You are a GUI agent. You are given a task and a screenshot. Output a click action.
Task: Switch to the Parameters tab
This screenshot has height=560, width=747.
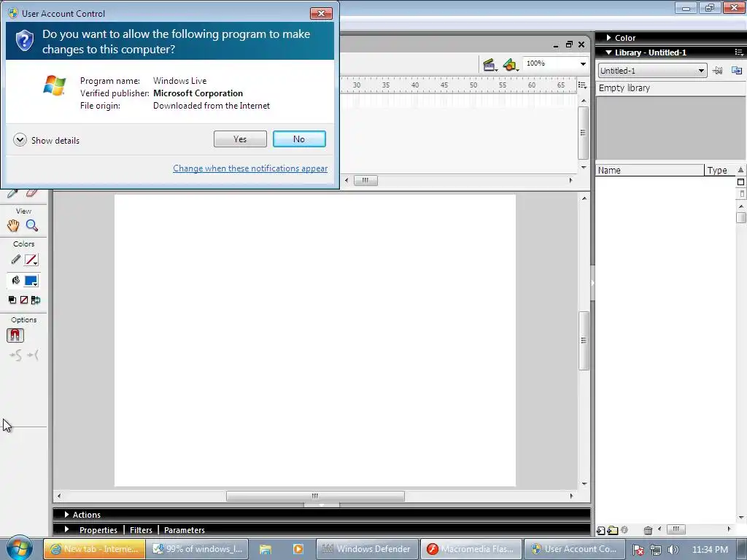point(185,530)
